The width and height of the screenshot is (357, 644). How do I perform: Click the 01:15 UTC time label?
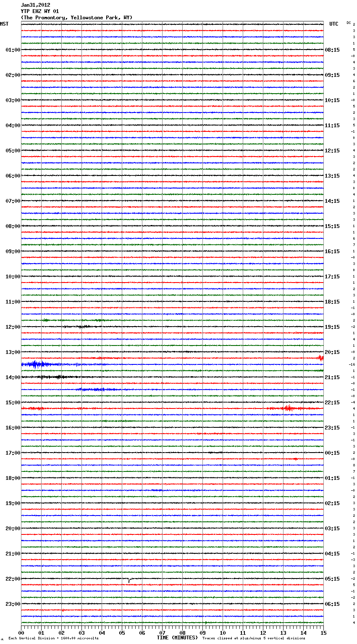point(332,478)
